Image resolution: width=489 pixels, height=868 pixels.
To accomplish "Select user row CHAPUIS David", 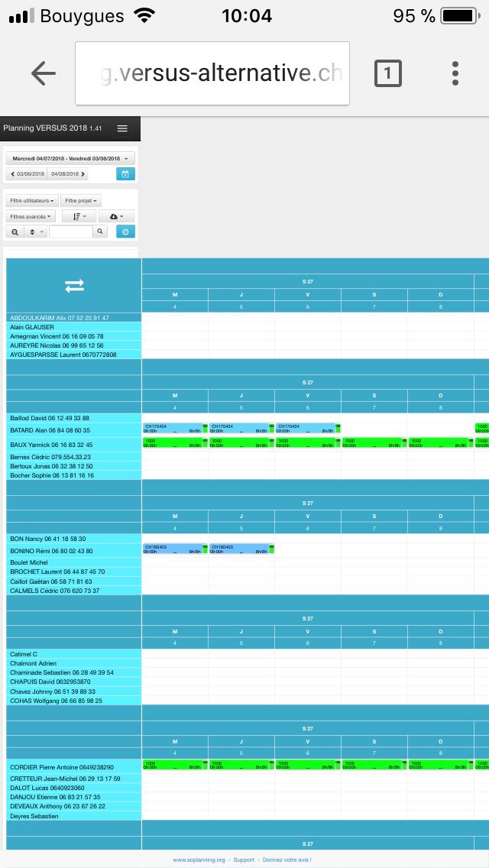I will click(x=73, y=682).
